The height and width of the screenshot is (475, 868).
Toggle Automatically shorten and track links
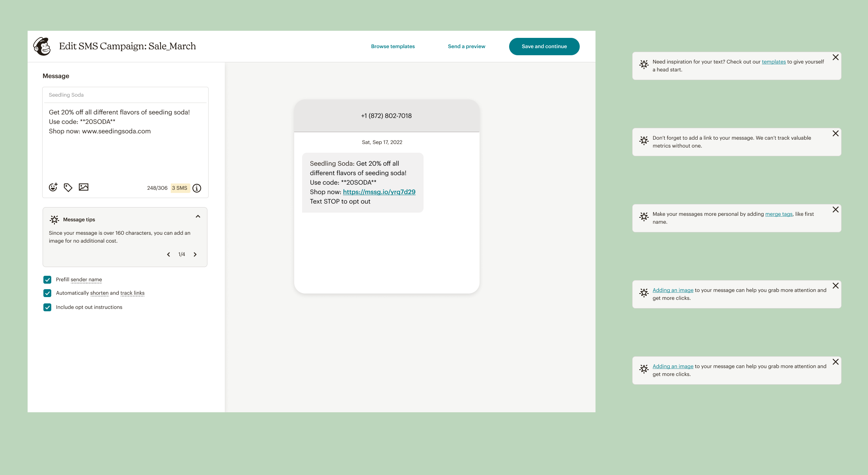tap(47, 293)
